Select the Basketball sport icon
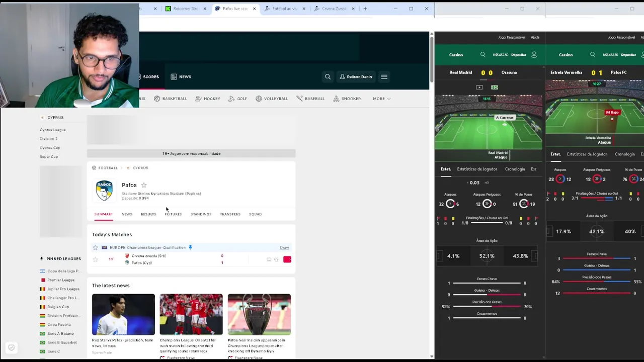Image resolution: width=644 pixels, height=362 pixels. coord(157,99)
